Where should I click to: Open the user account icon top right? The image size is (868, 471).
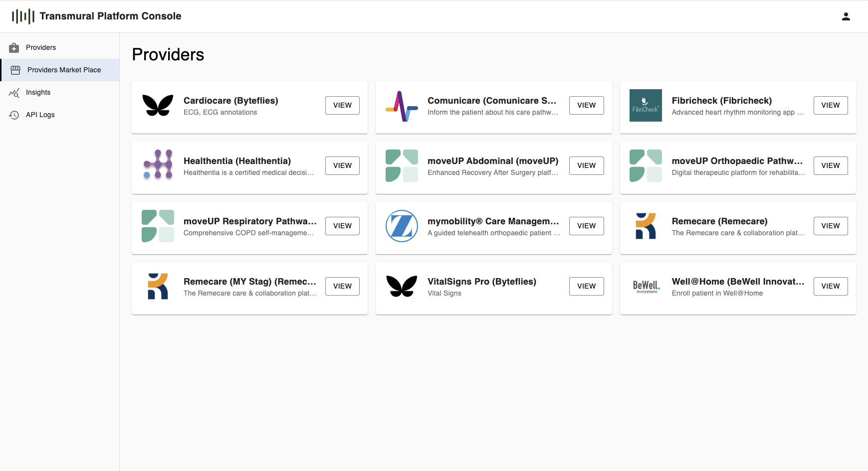846,15
